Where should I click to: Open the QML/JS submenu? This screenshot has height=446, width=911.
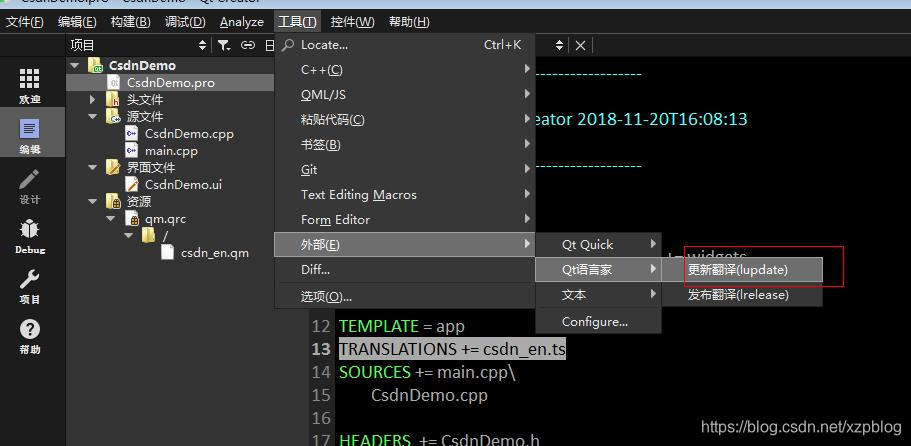point(404,95)
